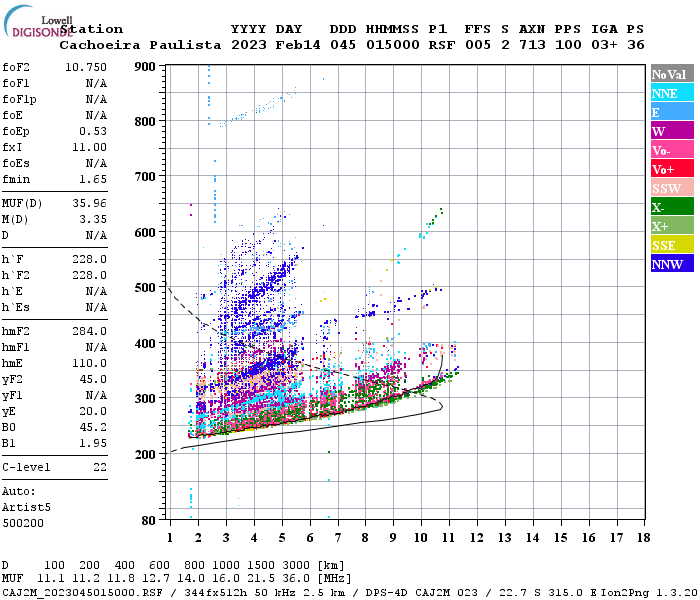Click the h`F2 value 228.0
This screenshot has height=600, width=700.
coord(90,275)
